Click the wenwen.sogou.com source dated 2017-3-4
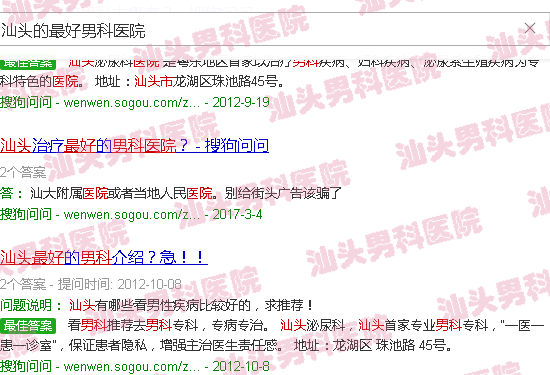Viewport: 550px width, 375px height. coord(131,214)
